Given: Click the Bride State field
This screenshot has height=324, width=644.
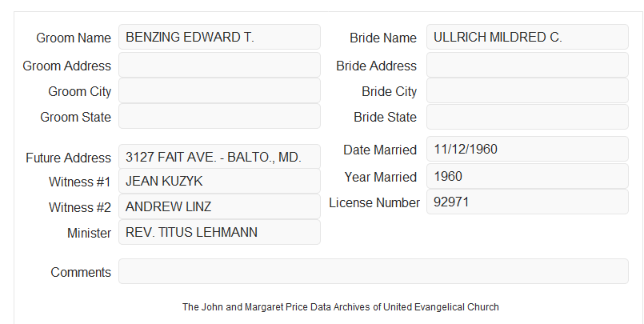Looking at the screenshot, I should [527, 117].
